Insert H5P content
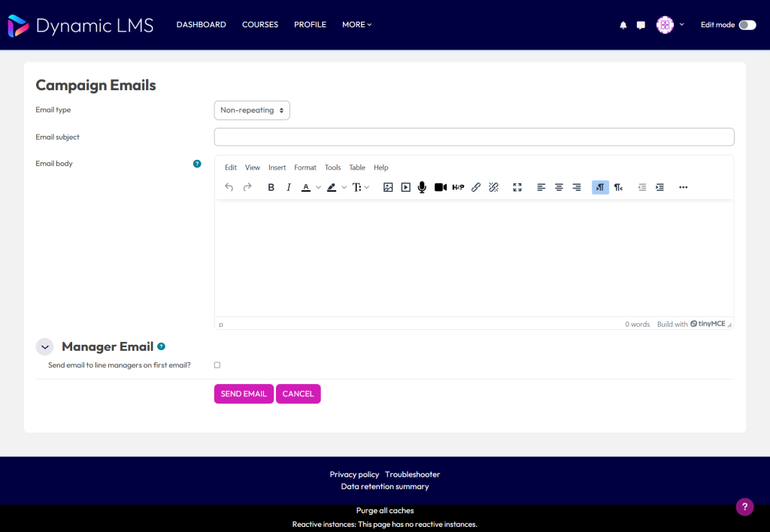The image size is (770, 532). click(x=458, y=187)
